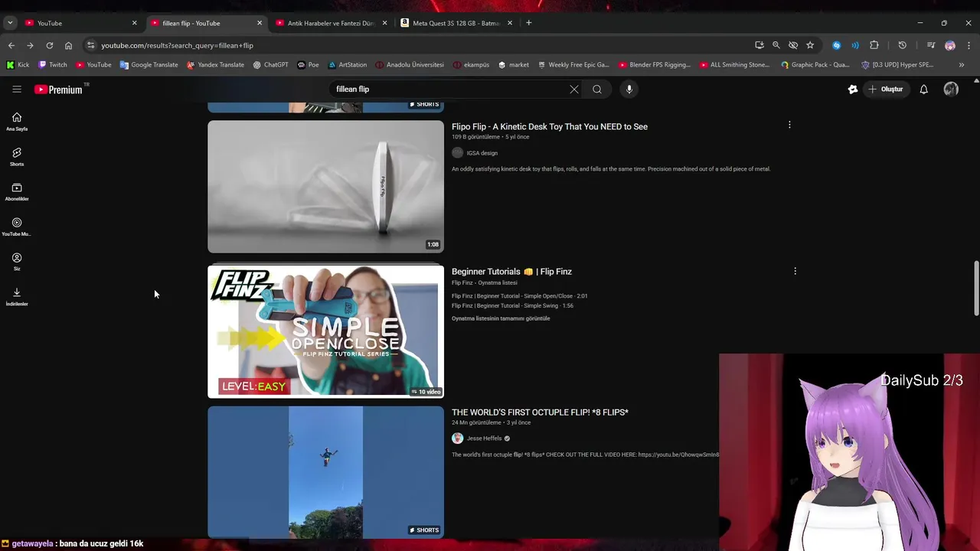
Task: Install app icon in address bar
Action: [x=759, y=45]
